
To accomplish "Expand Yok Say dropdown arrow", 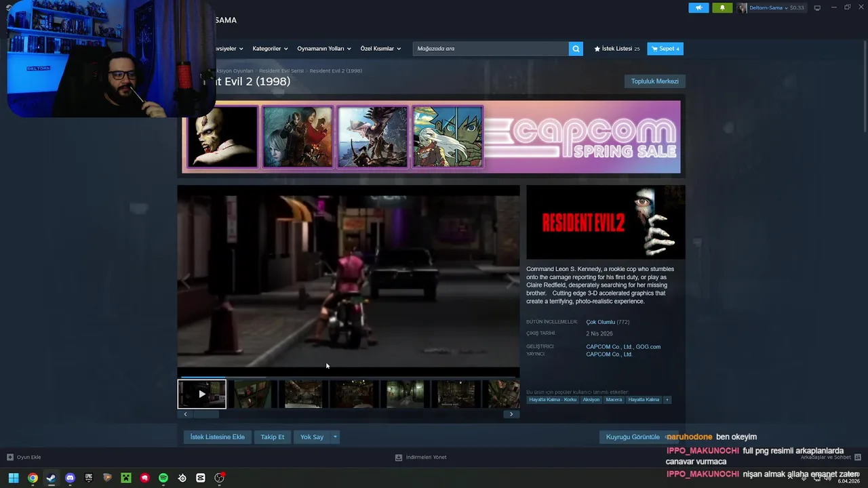I will click(335, 437).
